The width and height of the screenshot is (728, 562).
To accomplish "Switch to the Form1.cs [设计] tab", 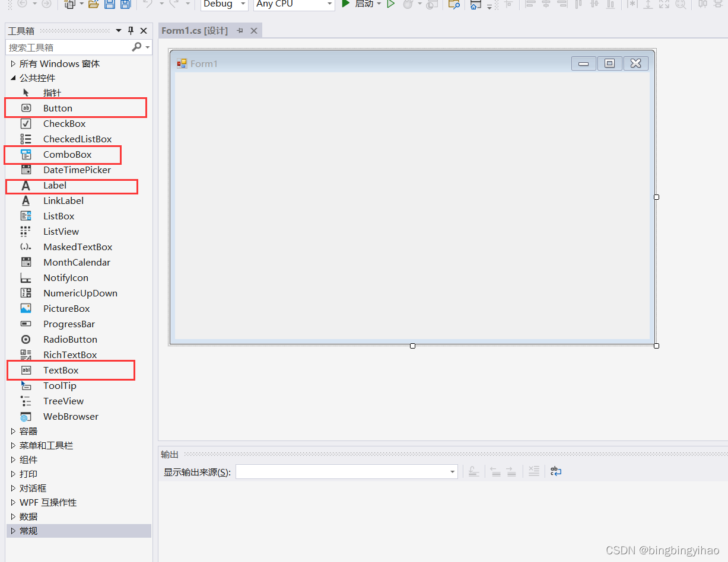I will tap(195, 31).
